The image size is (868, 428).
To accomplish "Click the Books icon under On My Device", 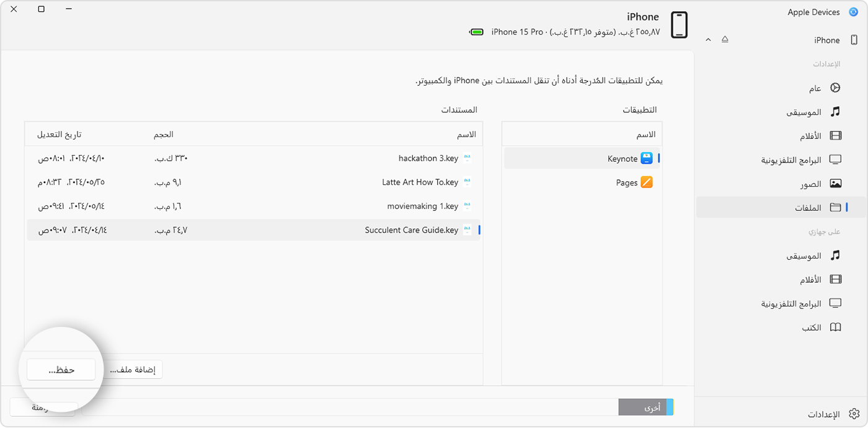I will (836, 327).
